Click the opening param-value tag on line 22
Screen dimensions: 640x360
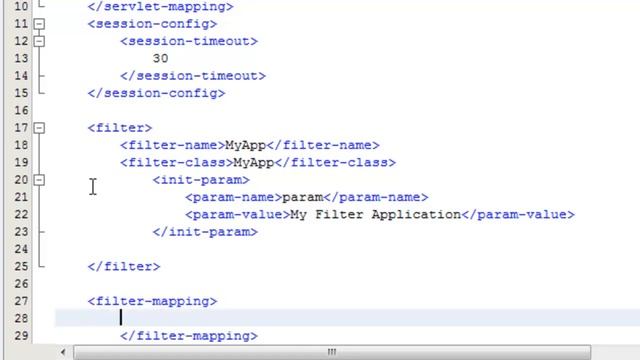[x=238, y=215]
